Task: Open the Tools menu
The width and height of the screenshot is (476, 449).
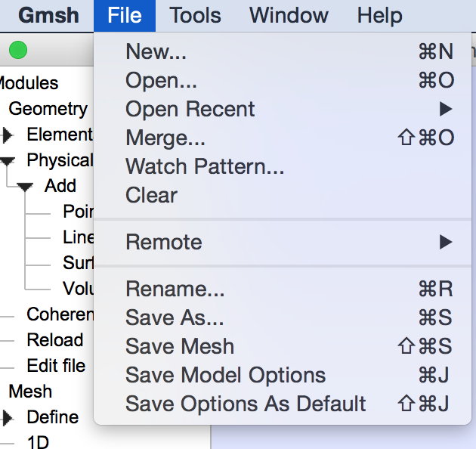Action: point(195,15)
